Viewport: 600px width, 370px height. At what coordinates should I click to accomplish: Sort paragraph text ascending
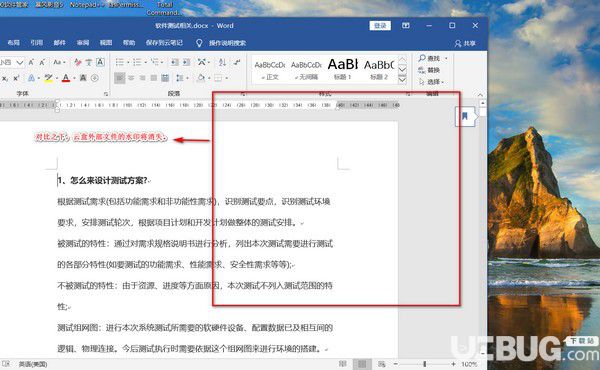222,62
